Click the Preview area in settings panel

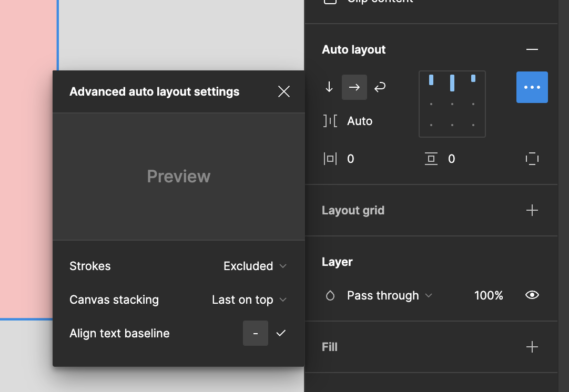[x=179, y=176]
